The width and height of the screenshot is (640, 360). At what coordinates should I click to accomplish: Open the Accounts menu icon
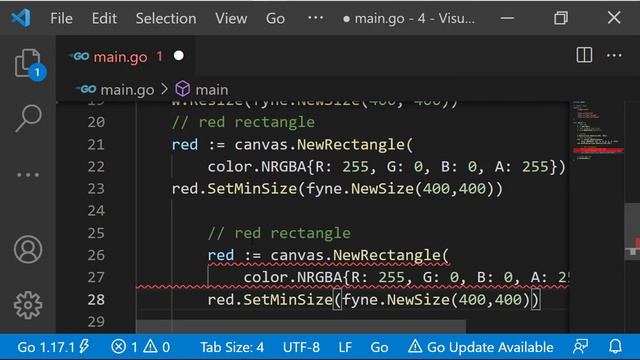28,249
